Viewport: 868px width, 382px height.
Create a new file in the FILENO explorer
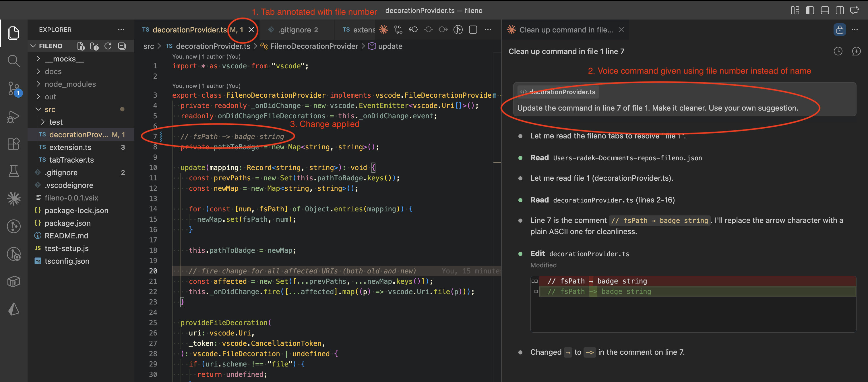tap(81, 46)
